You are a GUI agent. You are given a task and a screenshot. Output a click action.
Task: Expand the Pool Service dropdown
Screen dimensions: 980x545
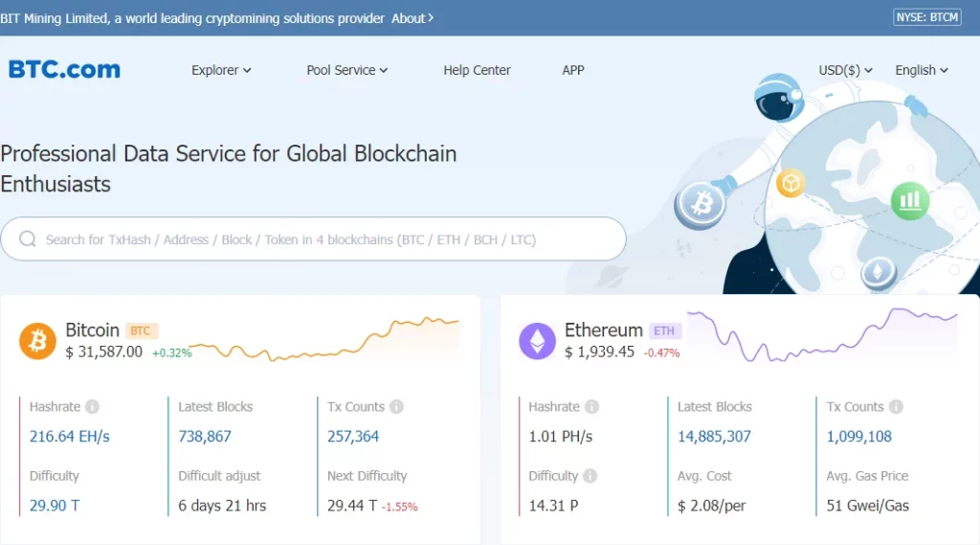click(x=346, y=70)
